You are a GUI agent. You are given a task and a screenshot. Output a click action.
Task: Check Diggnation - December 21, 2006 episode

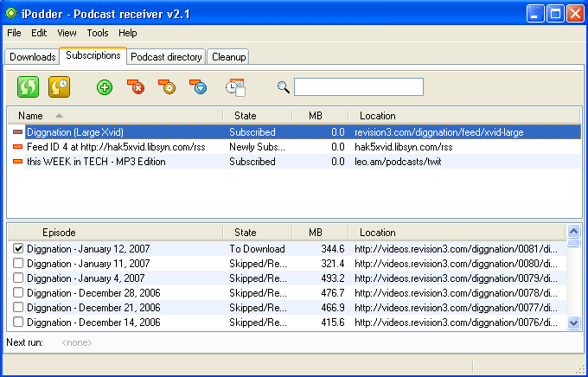pyautogui.click(x=18, y=307)
